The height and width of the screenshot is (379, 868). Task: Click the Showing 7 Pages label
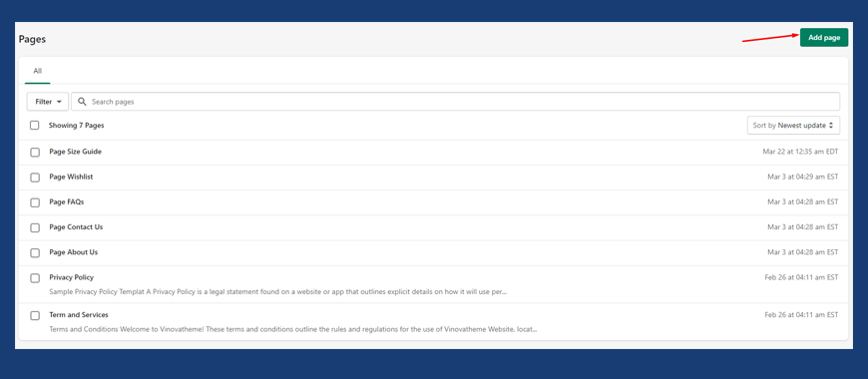click(77, 126)
